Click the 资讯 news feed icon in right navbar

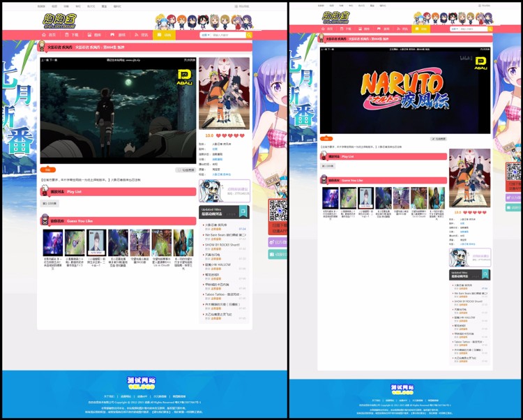coord(399,29)
